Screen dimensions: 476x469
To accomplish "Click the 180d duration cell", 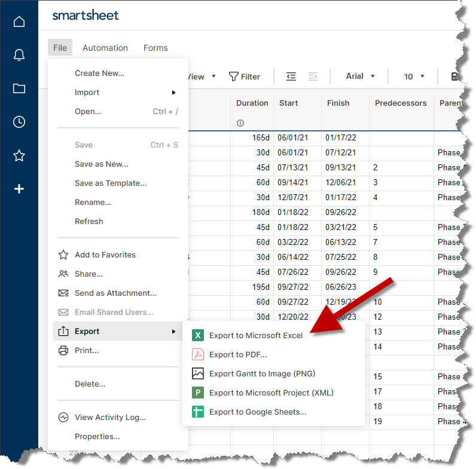I will coord(252,212).
